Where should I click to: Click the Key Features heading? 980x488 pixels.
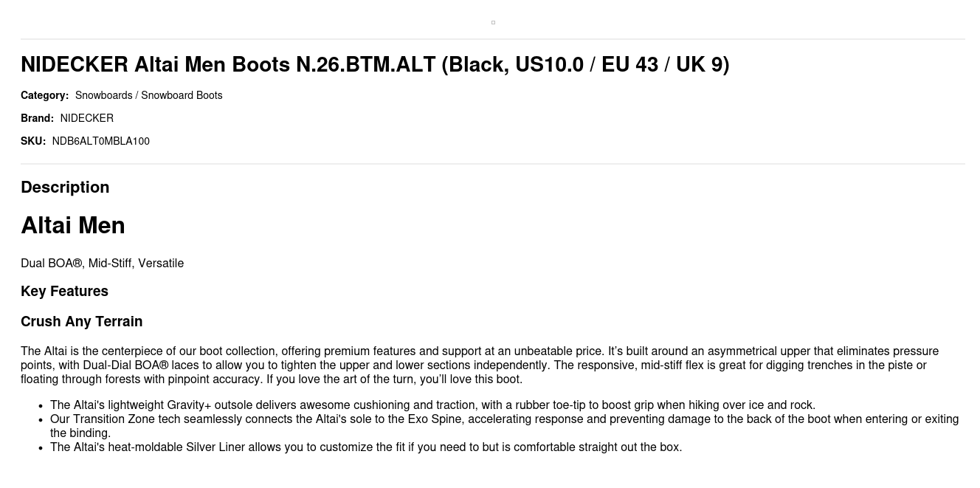65,292
